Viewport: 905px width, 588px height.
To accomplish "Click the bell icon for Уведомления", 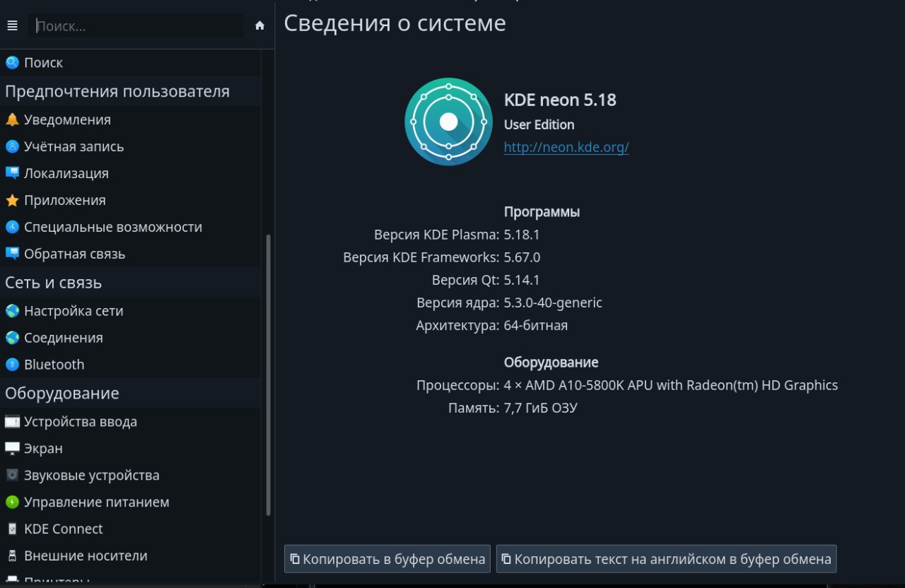I will 12,119.
